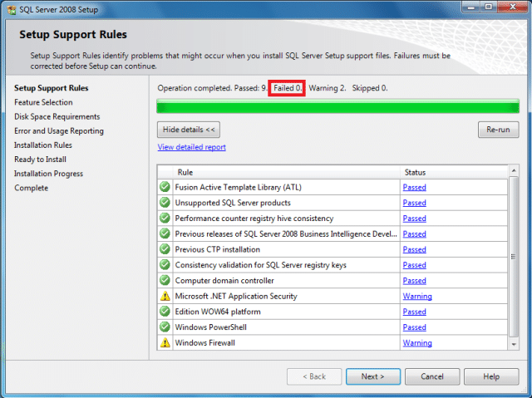Viewport: 532px width, 398px height.
Task: Select Setup Support Rules step in sidebar
Action: pyautogui.click(x=52, y=88)
